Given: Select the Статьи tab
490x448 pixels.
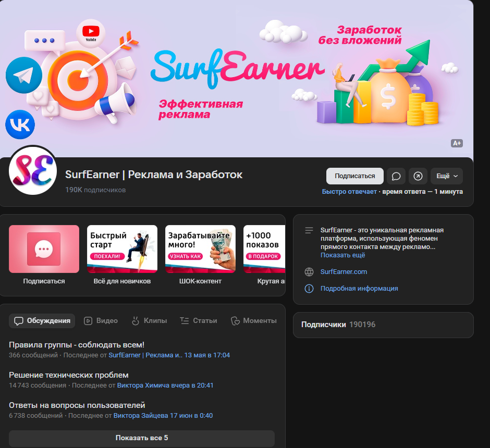Looking at the screenshot, I should (199, 321).
